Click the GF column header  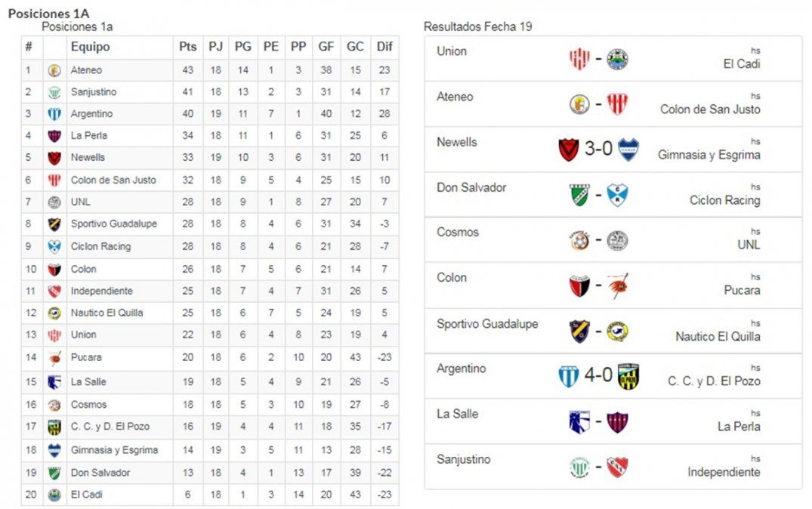(x=326, y=47)
